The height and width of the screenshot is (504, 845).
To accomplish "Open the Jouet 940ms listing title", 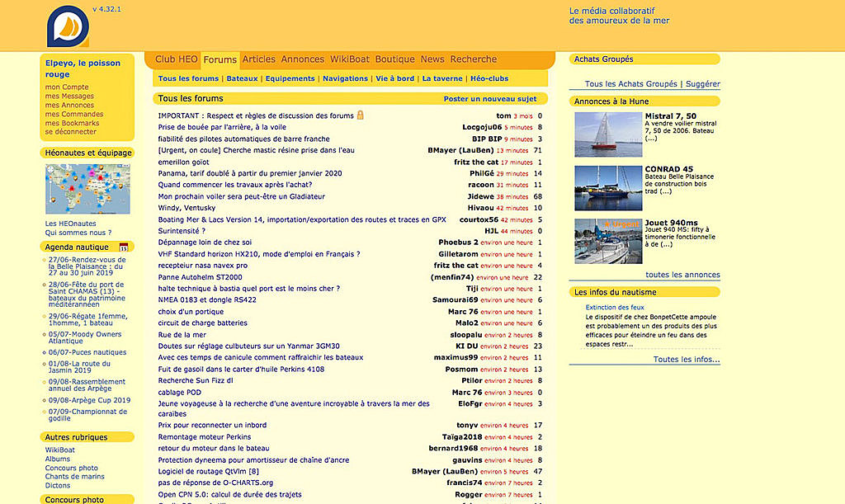I will coord(672,223).
